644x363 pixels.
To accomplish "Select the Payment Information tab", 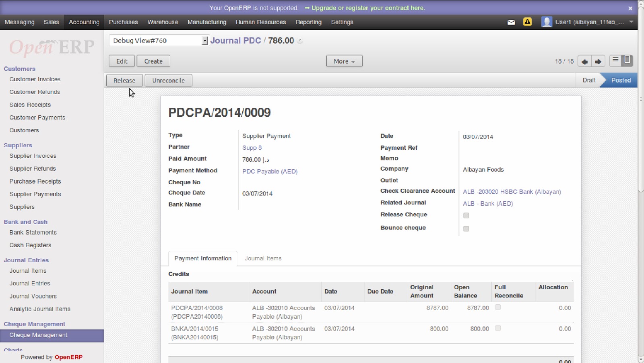I will click(x=203, y=258).
